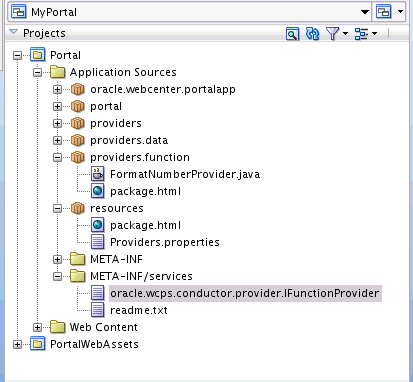
Task: Open the navigator display options dropdown arrow
Action: (374, 33)
